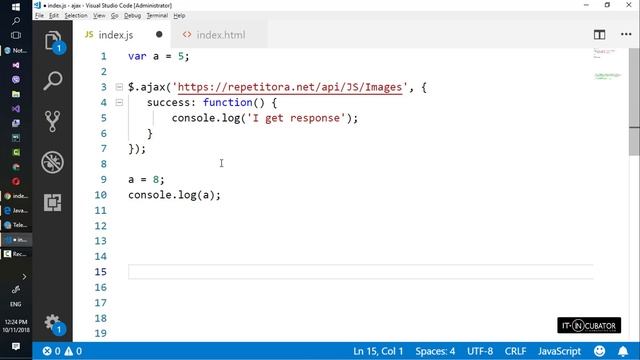Click line number 10 in gutter
640x360 pixels.
coord(100,195)
